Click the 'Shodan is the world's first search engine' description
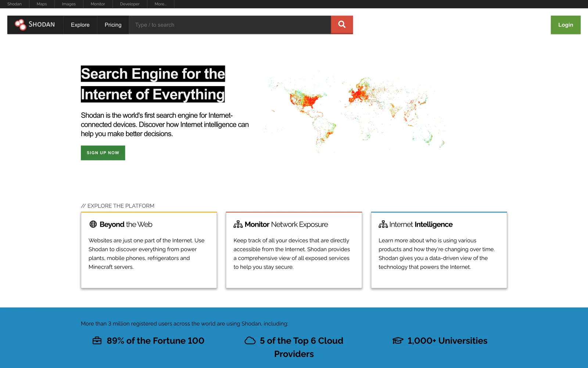This screenshot has width=588, height=368. coord(165,125)
